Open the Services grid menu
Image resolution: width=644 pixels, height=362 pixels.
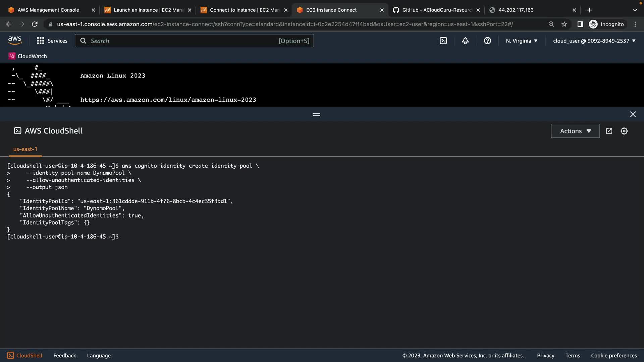[x=52, y=41]
